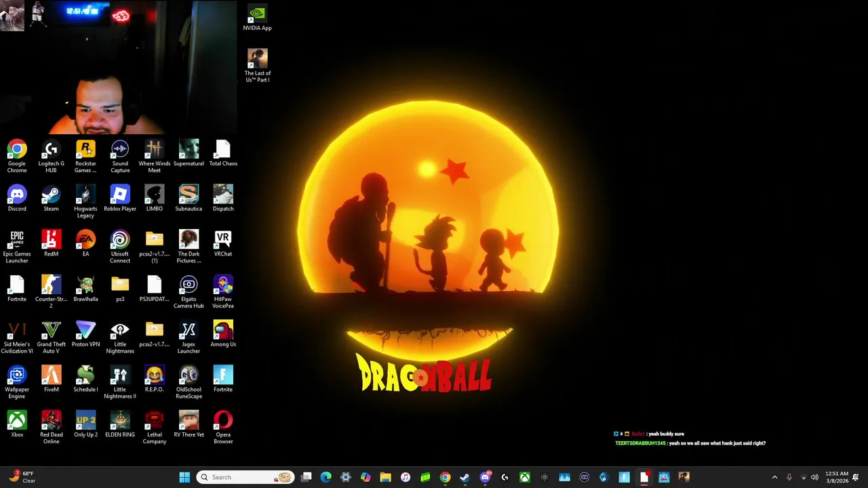
Task: Open Elgato Camera Hub shortcut
Action: click(x=189, y=292)
